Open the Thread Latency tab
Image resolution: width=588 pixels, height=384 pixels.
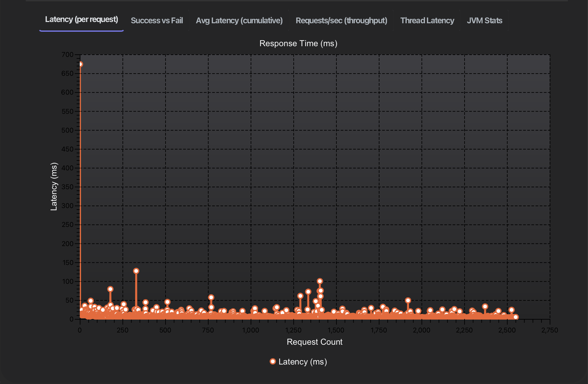pyautogui.click(x=427, y=20)
